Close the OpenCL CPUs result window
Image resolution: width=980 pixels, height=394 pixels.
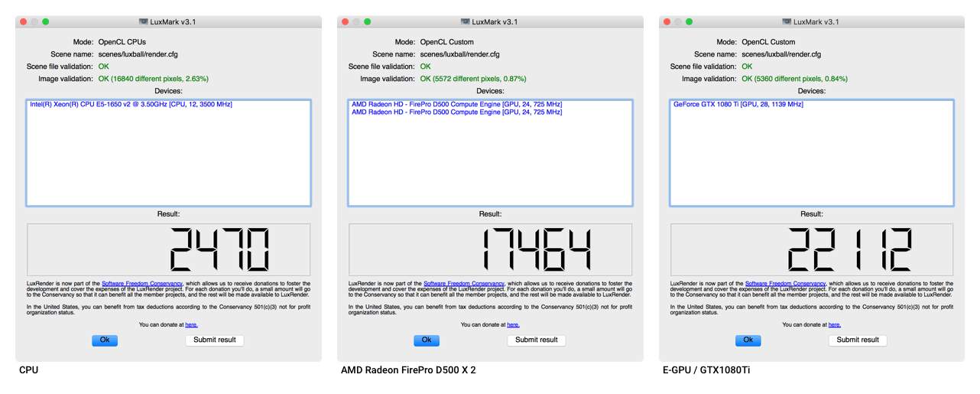tap(24, 22)
